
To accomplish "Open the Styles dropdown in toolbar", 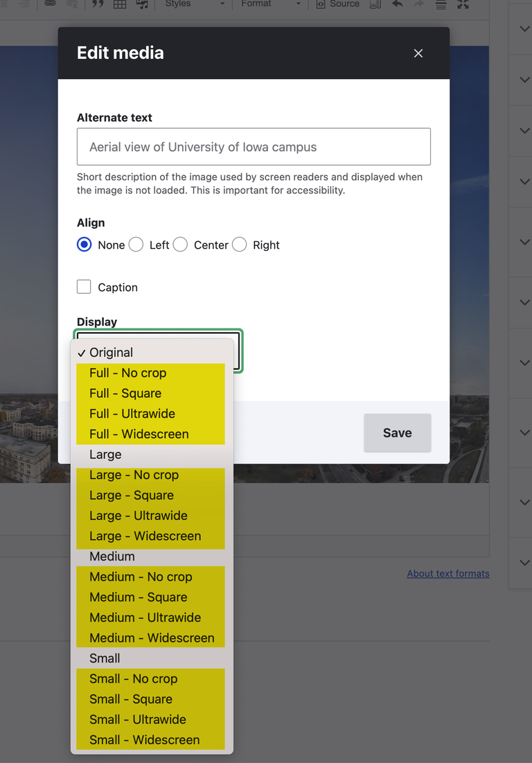I will (195, 4).
